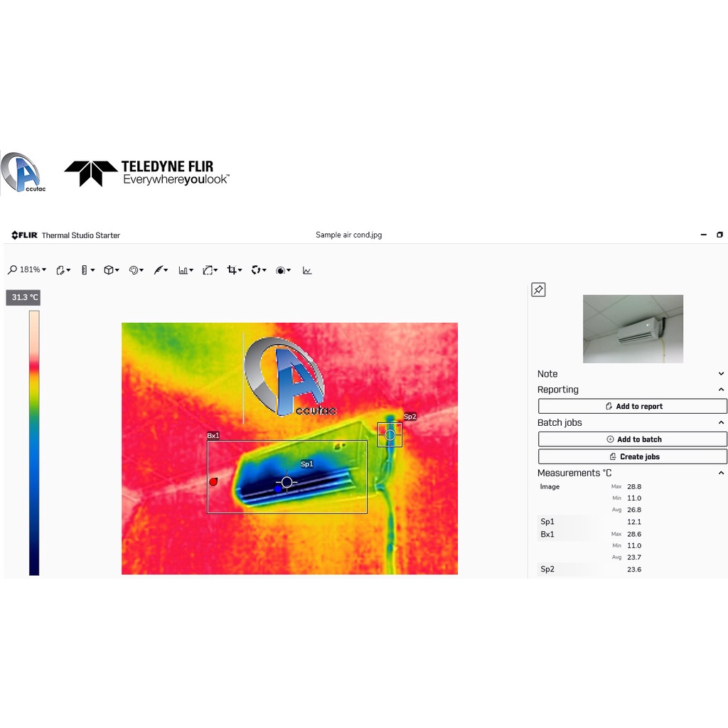Open the 181% zoom level dropdown
Image resolution: width=728 pixels, height=728 pixels.
pyautogui.click(x=27, y=270)
